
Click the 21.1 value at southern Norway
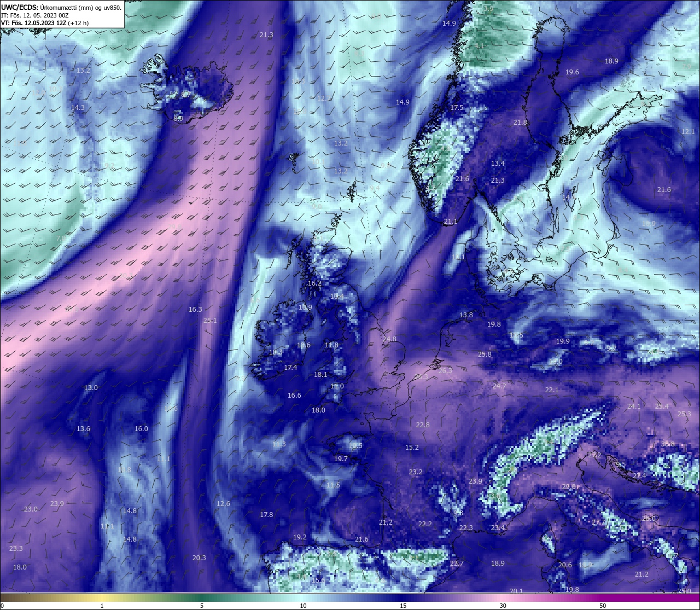(x=451, y=222)
